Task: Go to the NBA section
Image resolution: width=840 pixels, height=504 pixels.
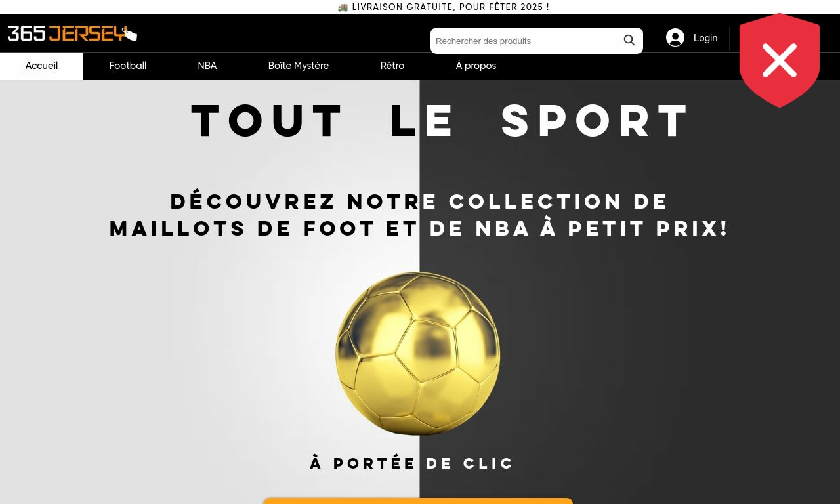Action: tap(207, 66)
